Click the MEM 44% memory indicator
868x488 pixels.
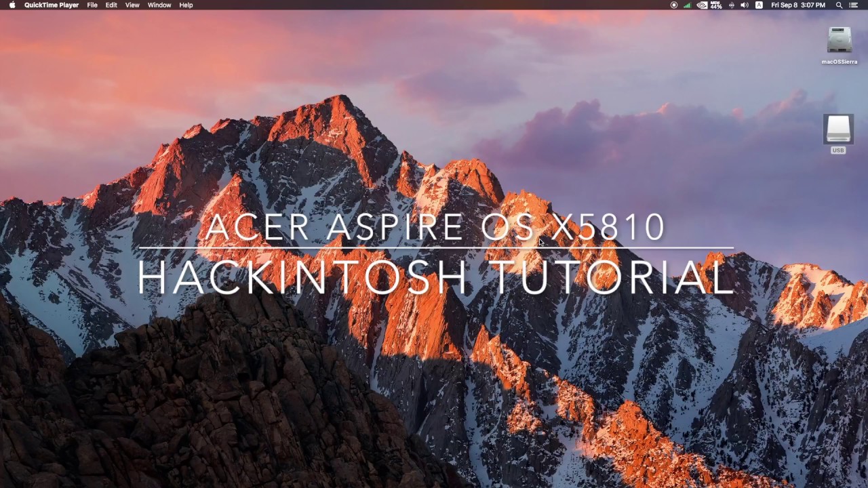[716, 5]
